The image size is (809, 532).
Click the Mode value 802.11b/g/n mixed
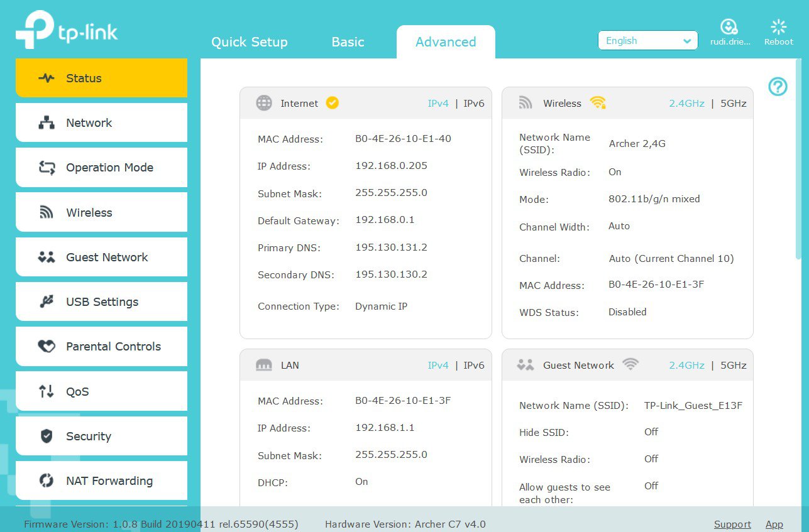(x=654, y=199)
